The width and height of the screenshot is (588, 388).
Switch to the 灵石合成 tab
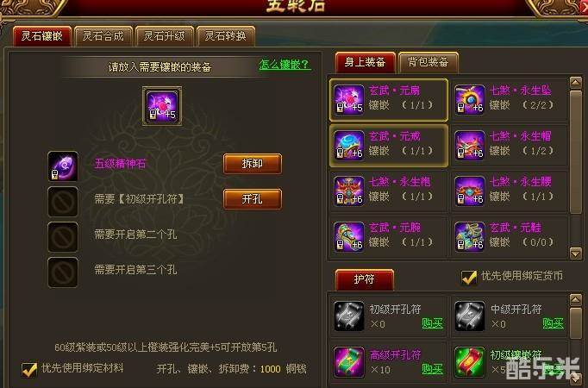(103, 36)
